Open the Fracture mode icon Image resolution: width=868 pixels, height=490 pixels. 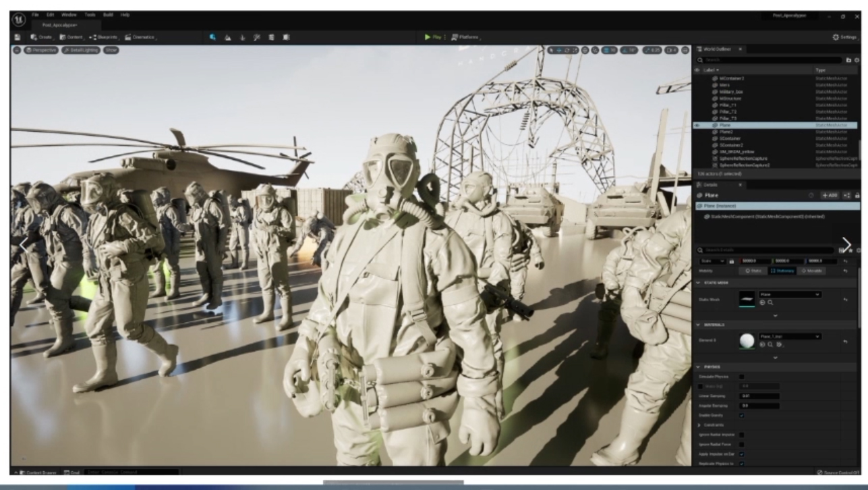click(271, 37)
